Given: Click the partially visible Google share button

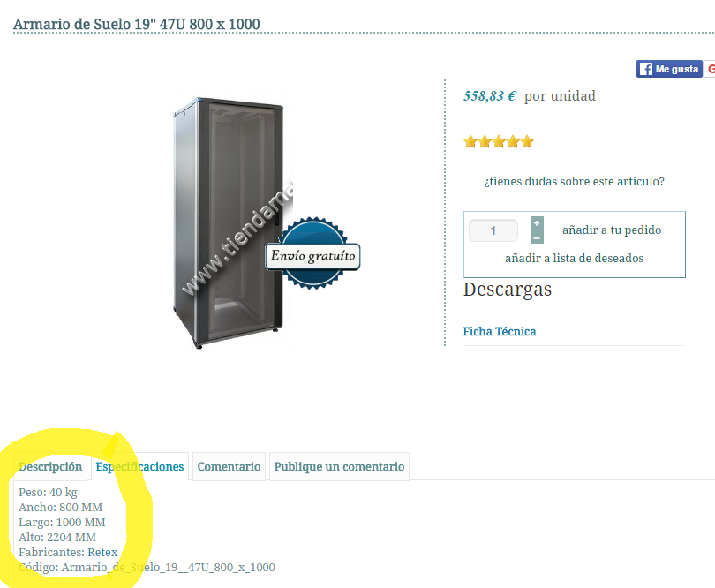Looking at the screenshot, I should (x=710, y=69).
